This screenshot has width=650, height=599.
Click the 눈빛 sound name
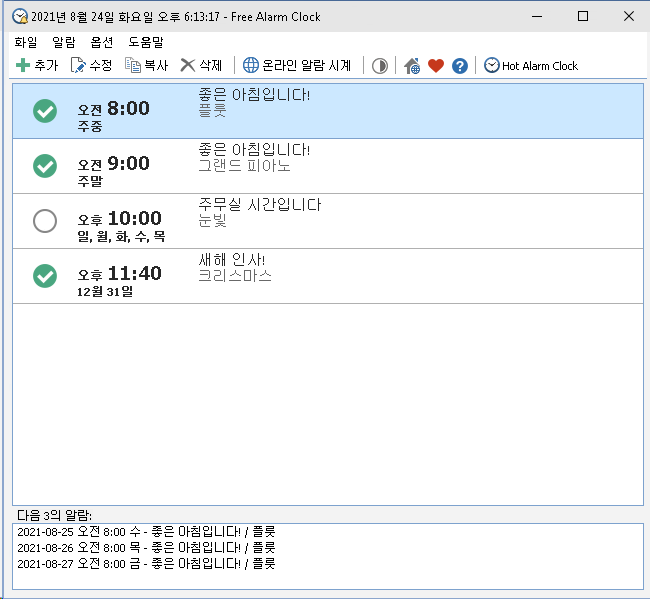click(212, 221)
